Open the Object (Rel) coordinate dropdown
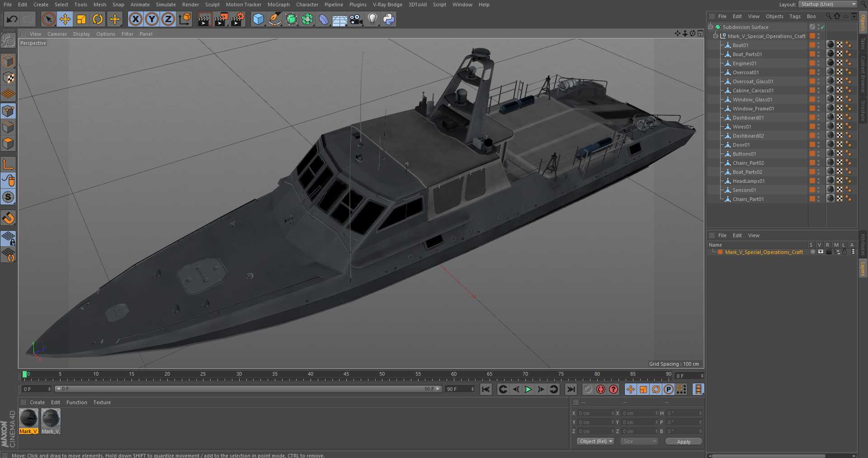Viewport: 868px width, 458px height. pos(595,441)
